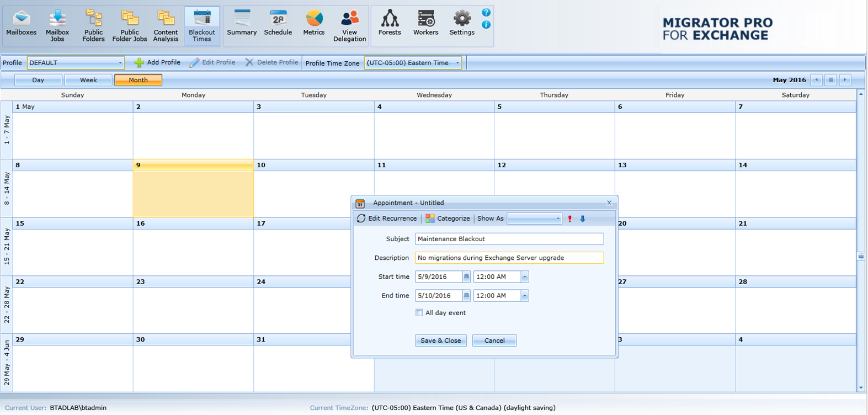Click the calendar scrollbar thumb
The height and width of the screenshot is (415, 868).
pyautogui.click(x=861, y=256)
